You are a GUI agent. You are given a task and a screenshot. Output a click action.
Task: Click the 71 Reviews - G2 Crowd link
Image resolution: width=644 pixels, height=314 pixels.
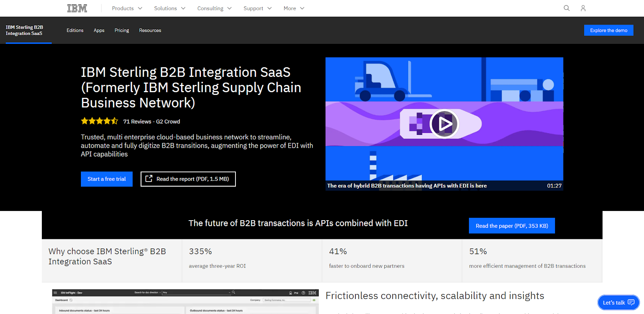click(151, 122)
